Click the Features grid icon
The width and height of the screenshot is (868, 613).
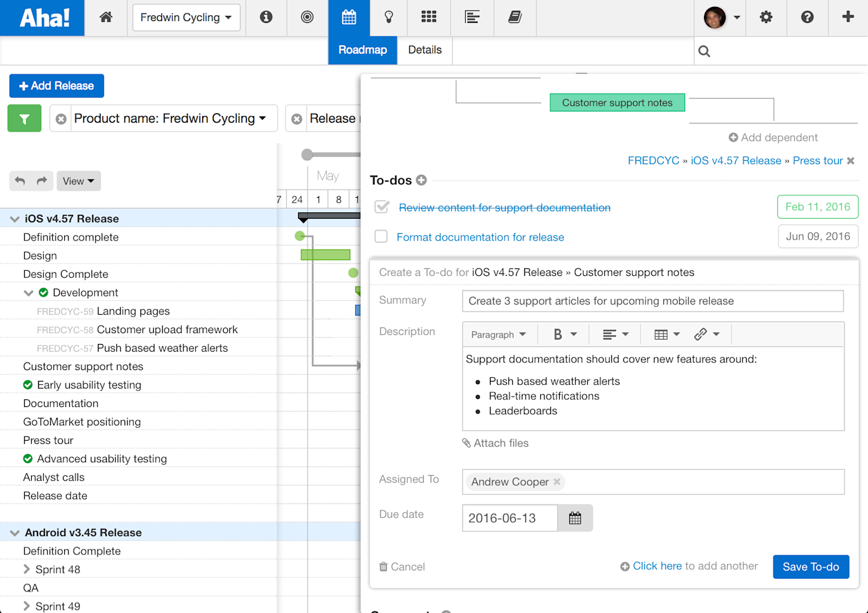pos(429,18)
